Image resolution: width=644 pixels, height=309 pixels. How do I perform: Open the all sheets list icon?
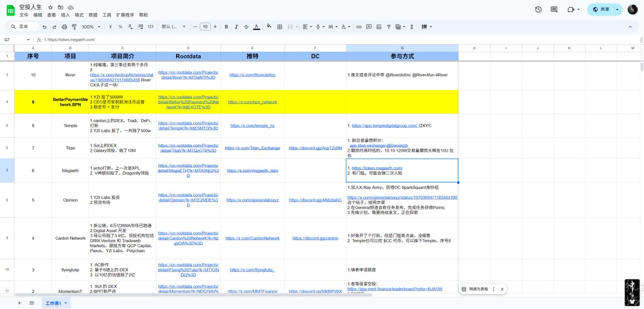32,303
